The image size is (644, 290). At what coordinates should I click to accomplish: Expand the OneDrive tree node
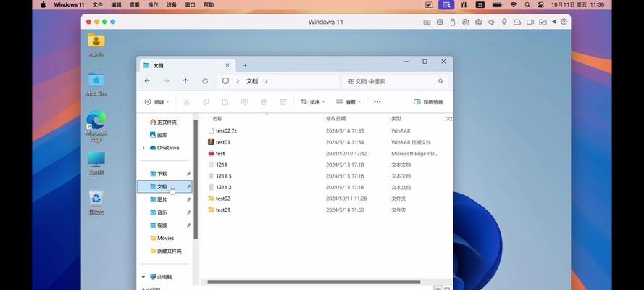pos(143,148)
